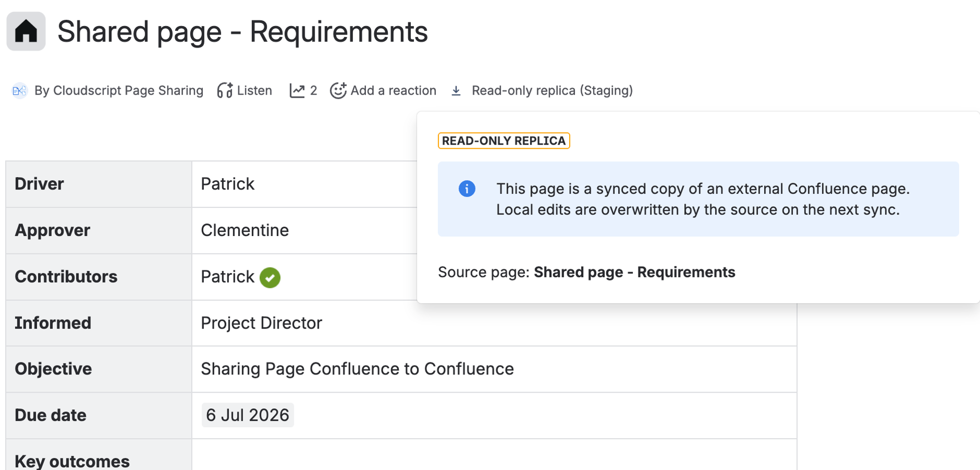Select the Due date header cell
980x470 pixels.
99,416
